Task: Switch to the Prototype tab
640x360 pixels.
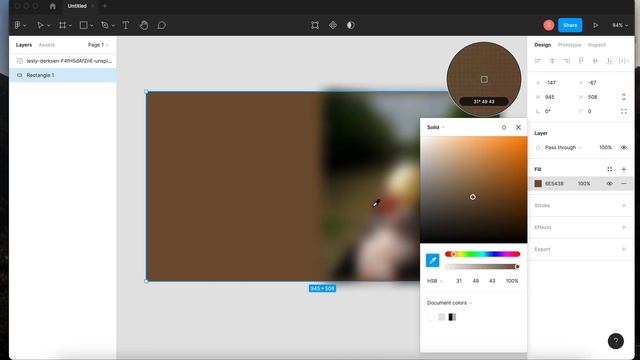Action: (x=569, y=45)
